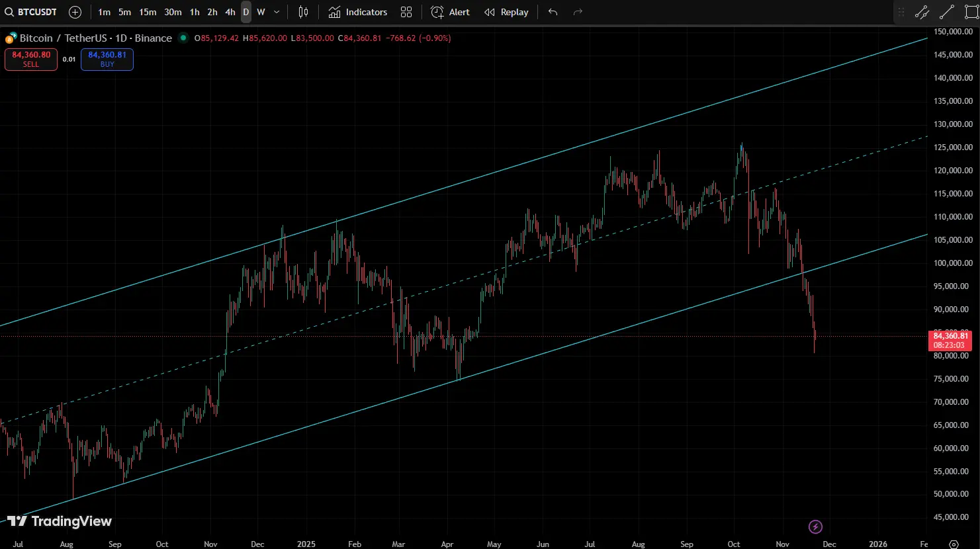
Task: Switch to the 1m timeframe
Action: coord(104,12)
